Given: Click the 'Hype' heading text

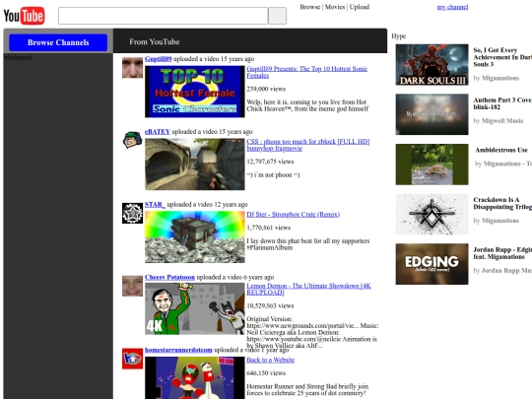Looking at the screenshot, I should 398,36.
